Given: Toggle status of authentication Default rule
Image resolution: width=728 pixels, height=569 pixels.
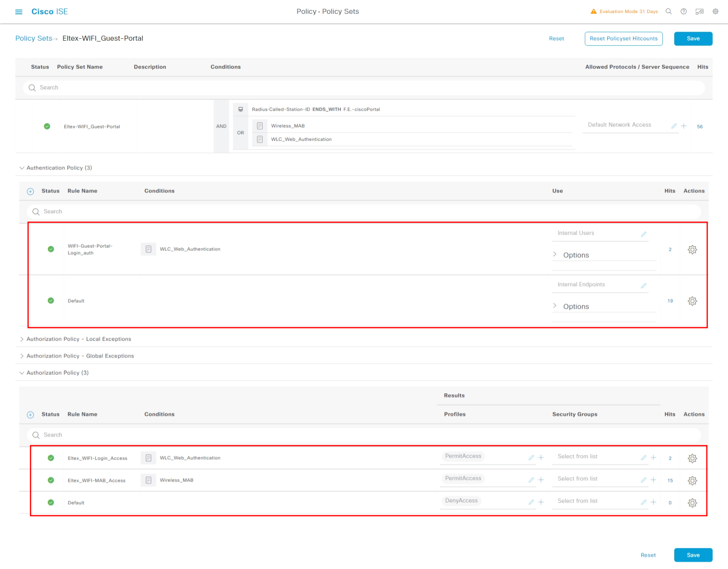Looking at the screenshot, I should tap(51, 301).
